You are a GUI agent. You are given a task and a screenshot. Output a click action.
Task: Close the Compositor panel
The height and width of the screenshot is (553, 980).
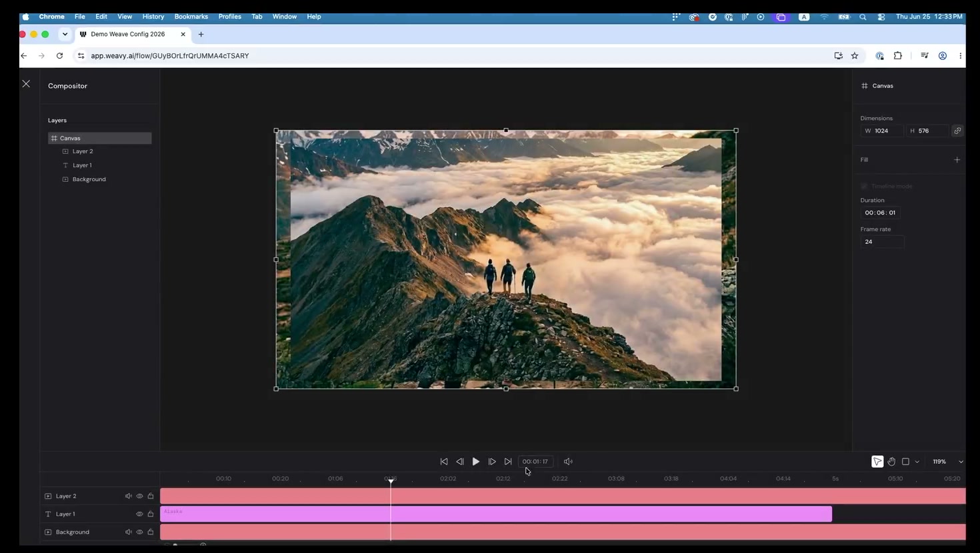(26, 83)
